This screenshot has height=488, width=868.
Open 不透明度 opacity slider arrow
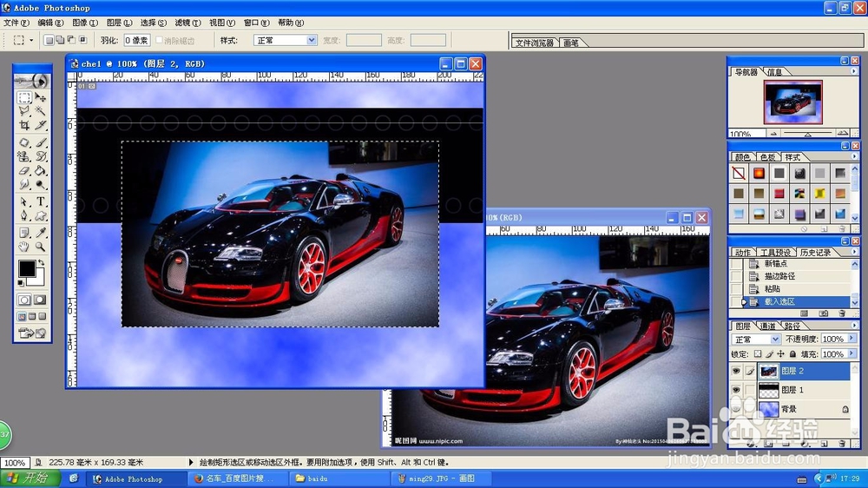point(852,339)
